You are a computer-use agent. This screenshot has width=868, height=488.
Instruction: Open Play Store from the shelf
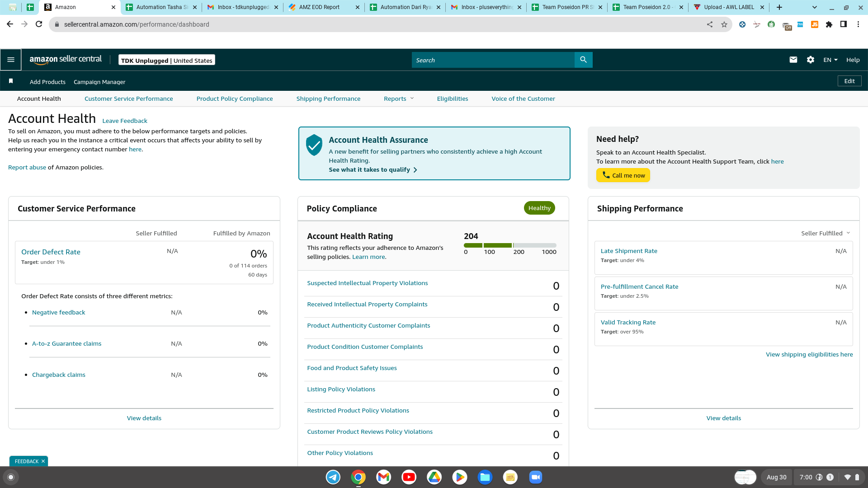[x=460, y=477]
